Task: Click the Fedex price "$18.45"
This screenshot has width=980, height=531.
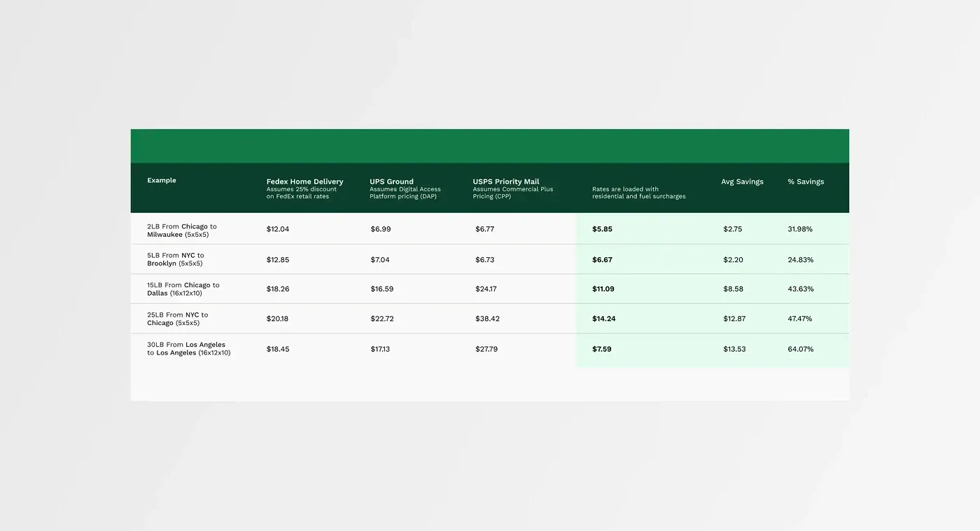Action: tap(278, 349)
